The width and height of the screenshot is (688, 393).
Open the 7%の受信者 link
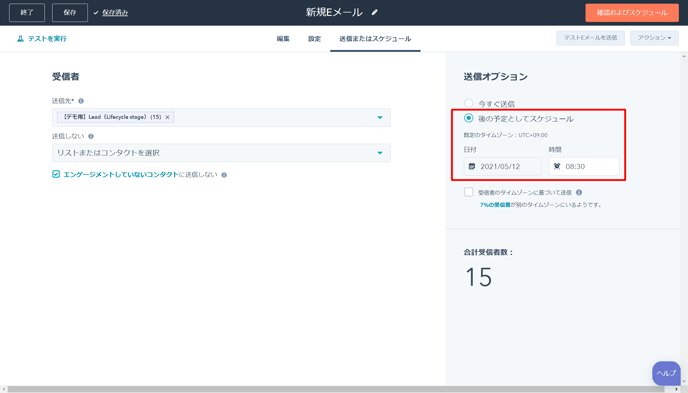click(x=495, y=205)
